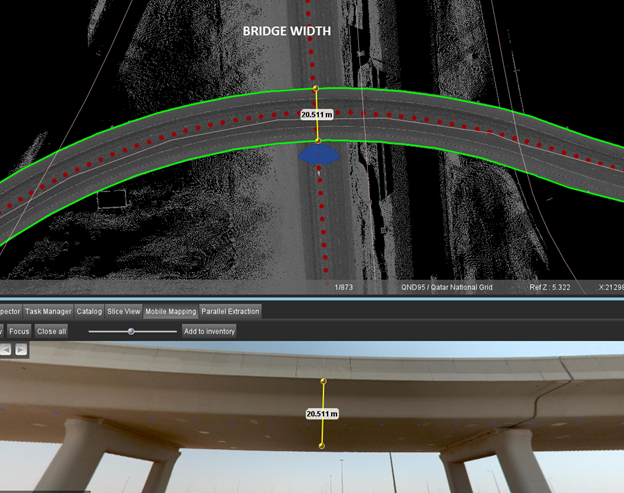Switch to Parallel Extraction tab

click(x=230, y=311)
